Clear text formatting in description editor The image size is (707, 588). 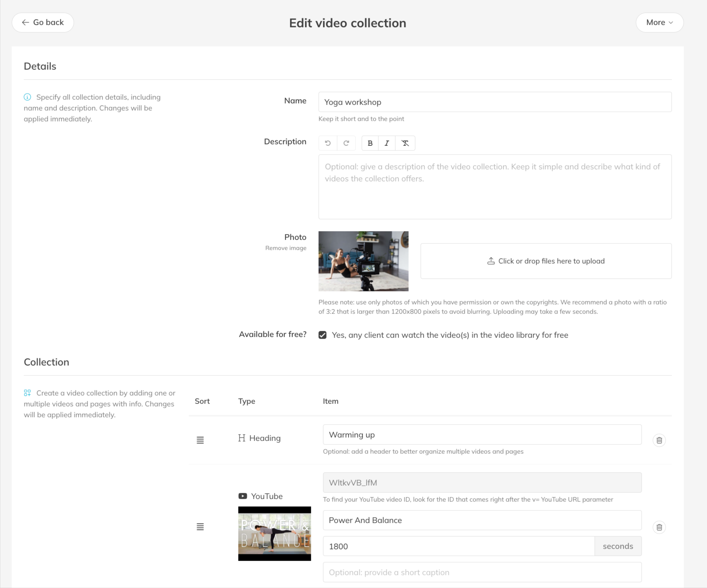pos(405,143)
